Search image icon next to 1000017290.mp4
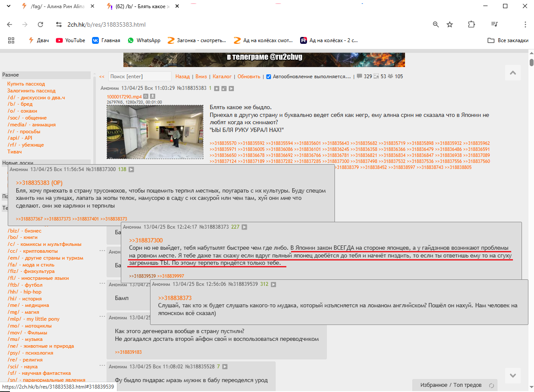This screenshot has height=392, width=534. pos(146,97)
